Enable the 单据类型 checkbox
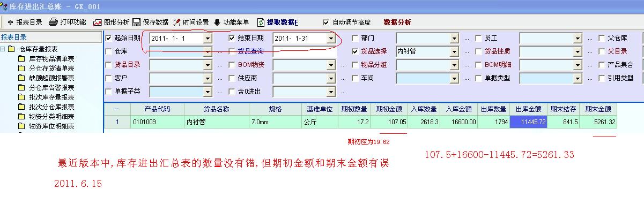Screen dimensions: 644x204 [478, 78]
